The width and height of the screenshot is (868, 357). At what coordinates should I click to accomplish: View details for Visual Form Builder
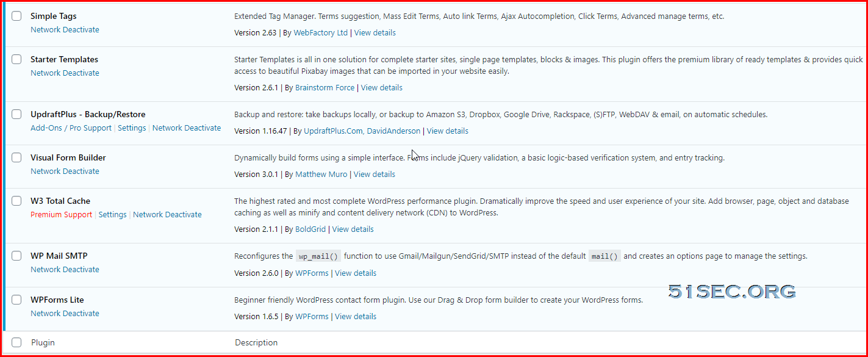pos(374,174)
